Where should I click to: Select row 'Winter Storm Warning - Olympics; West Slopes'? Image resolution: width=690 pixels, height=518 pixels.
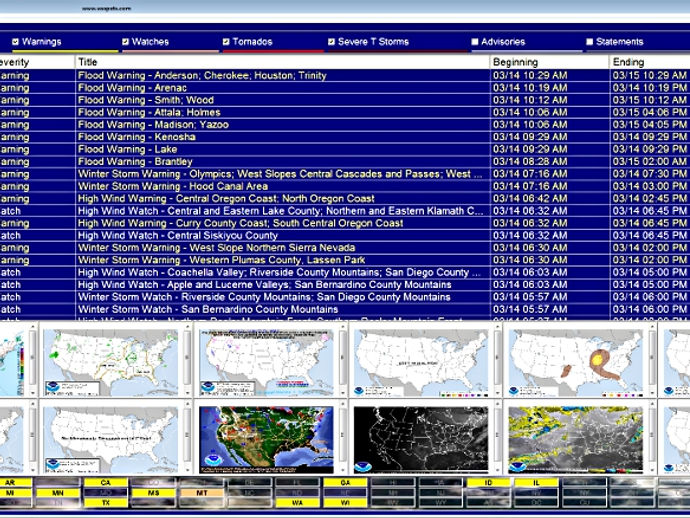tap(345, 174)
